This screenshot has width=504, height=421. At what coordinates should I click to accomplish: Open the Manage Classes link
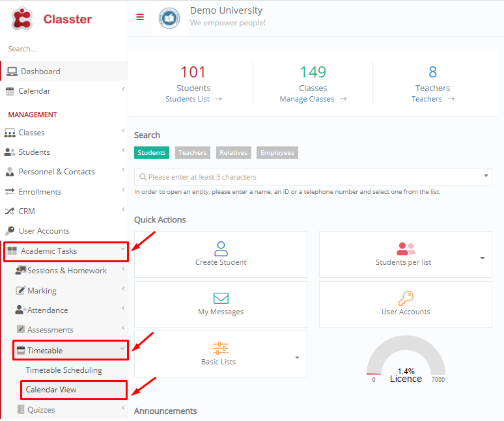[x=307, y=99]
